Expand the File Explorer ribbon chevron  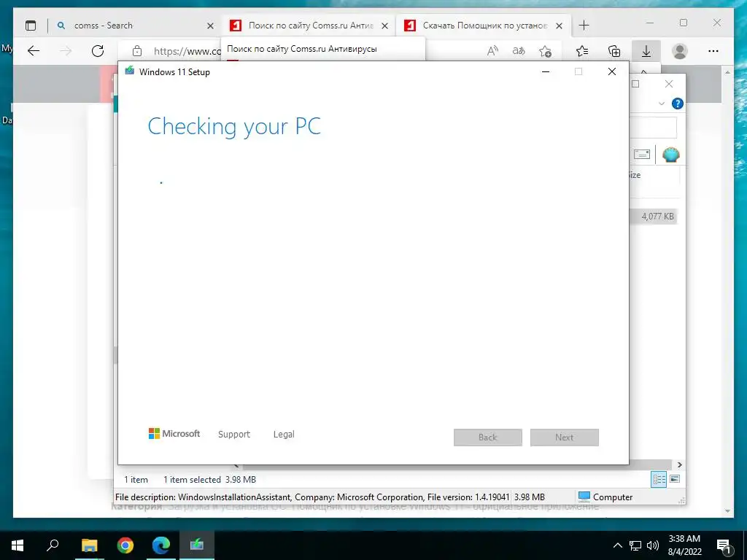click(x=661, y=104)
